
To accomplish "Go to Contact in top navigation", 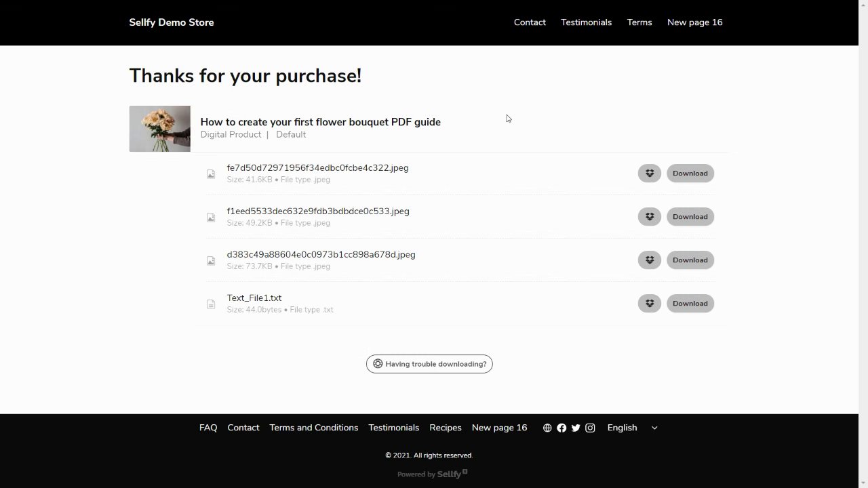I will (530, 22).
